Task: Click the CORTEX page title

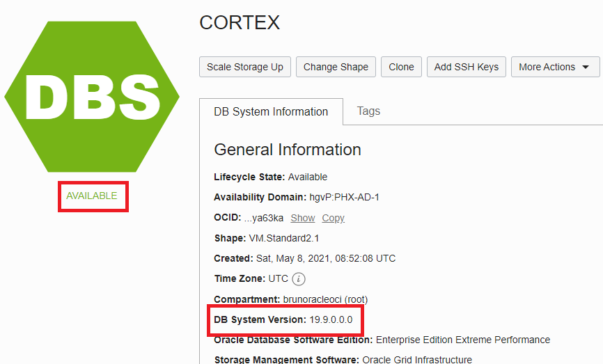Action: coord(240,22)
